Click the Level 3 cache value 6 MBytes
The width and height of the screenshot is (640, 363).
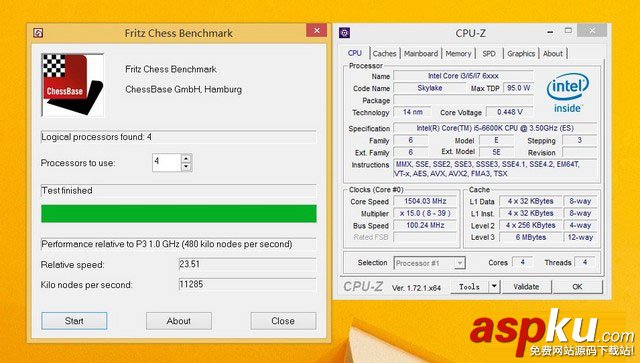pos(530,237)
